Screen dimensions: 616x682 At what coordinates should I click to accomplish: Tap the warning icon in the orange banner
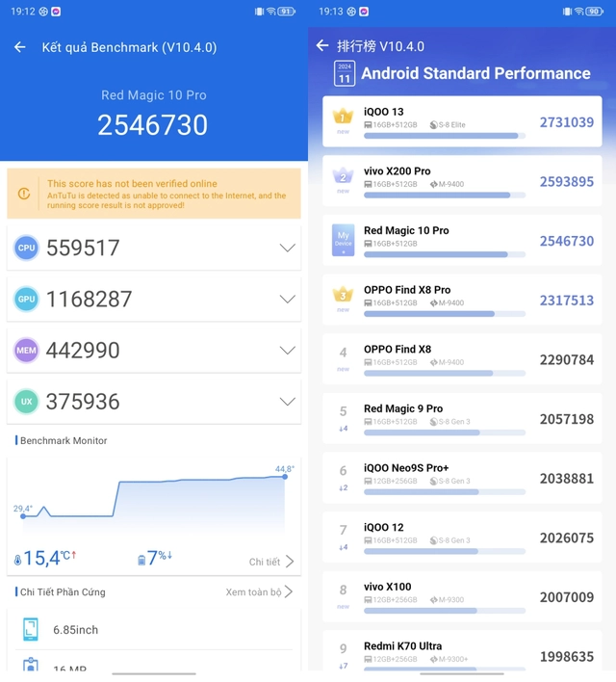tap(24, 193)
